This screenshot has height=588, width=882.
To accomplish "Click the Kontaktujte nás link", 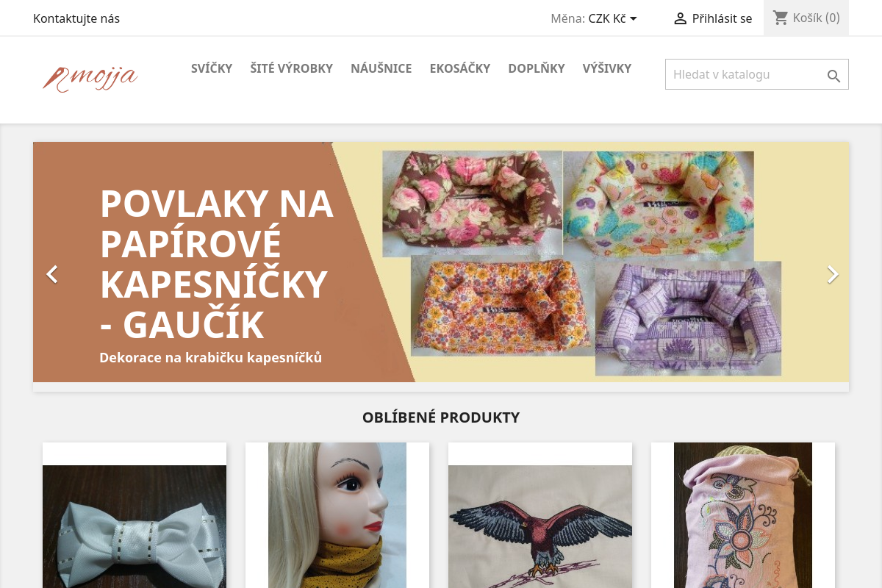I will 76,18.
